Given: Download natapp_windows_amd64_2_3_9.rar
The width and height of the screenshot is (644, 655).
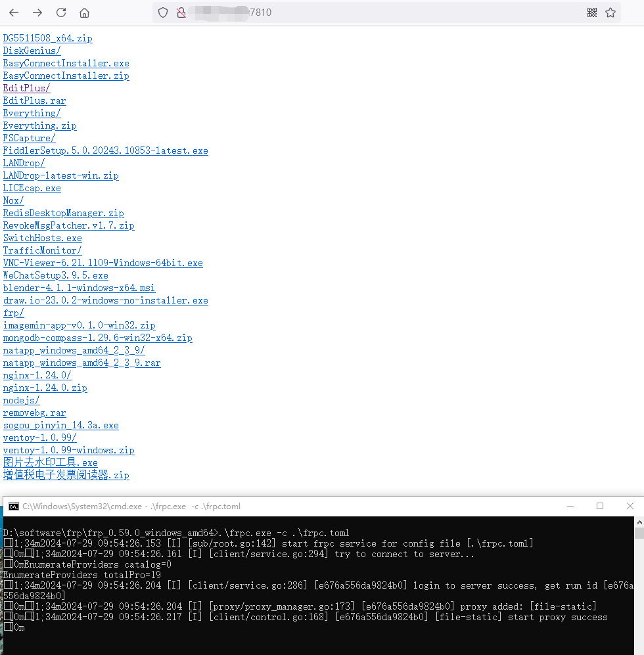Looking at the screenshot, I should [x=82, y=363].
